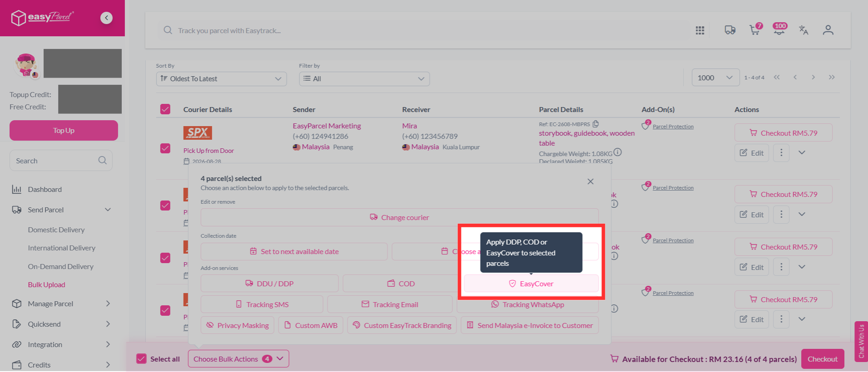Open the Sort By dropdown
The image size is (868, 372).
tap(221, 78)
